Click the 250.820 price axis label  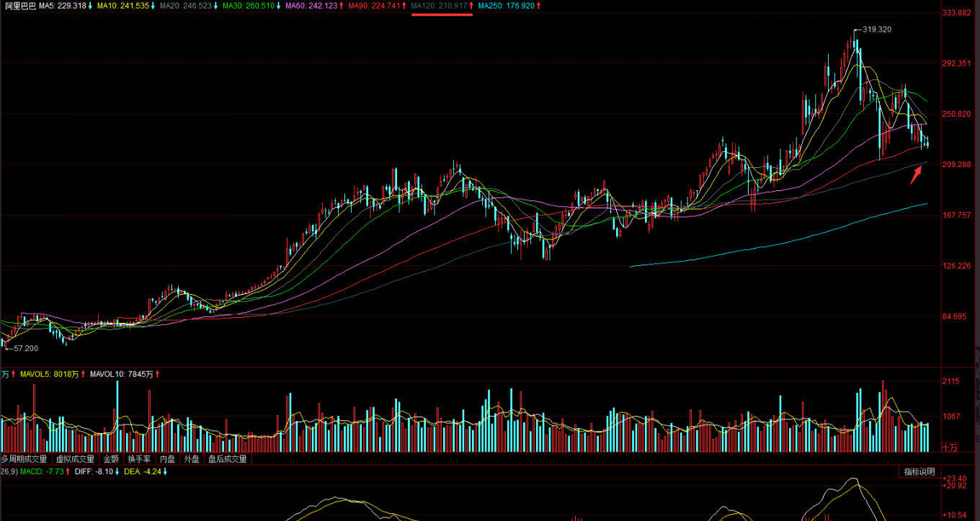click(x=956, y=114)
